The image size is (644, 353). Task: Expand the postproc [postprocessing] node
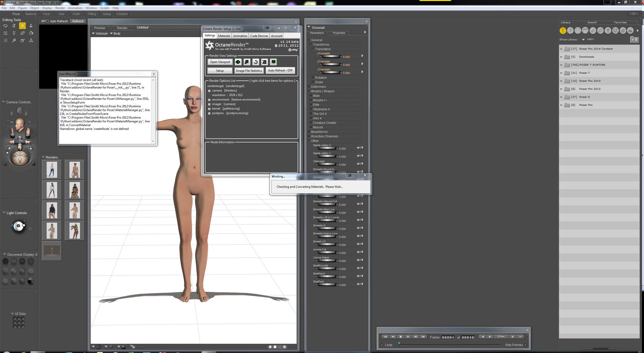point(209,113)
